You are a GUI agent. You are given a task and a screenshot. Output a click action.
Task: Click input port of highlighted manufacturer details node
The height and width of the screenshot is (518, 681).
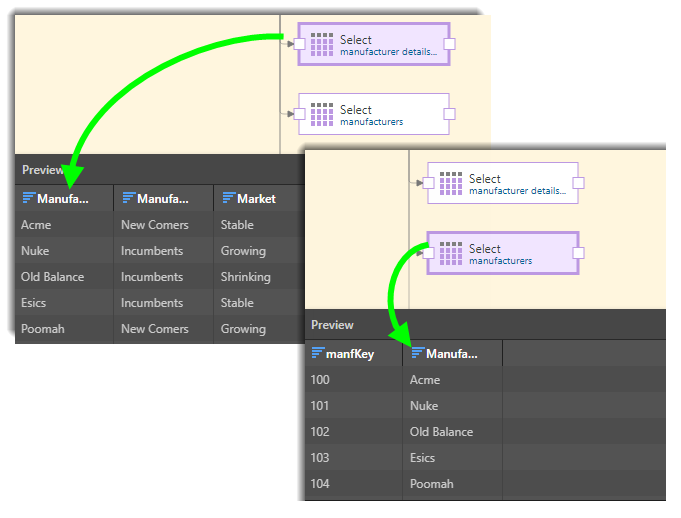point(299,44)
